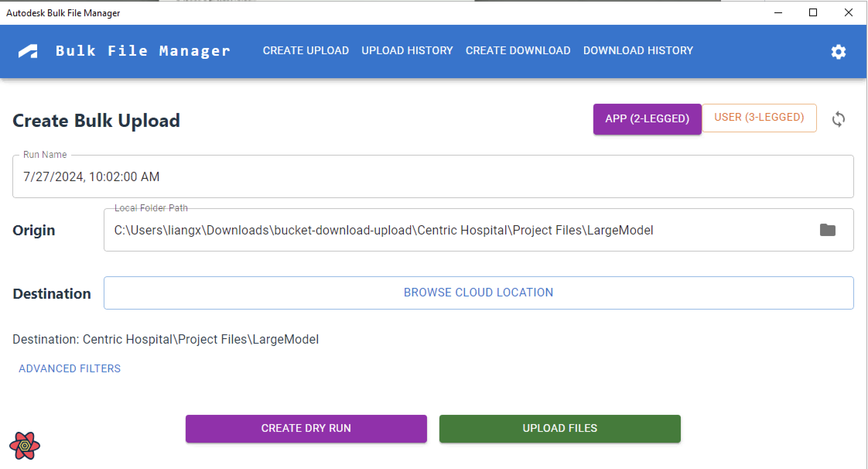Switch to the CREATE DOWNLOAD tab
This screenshot has height=469, width=868.
pos(518,51)
